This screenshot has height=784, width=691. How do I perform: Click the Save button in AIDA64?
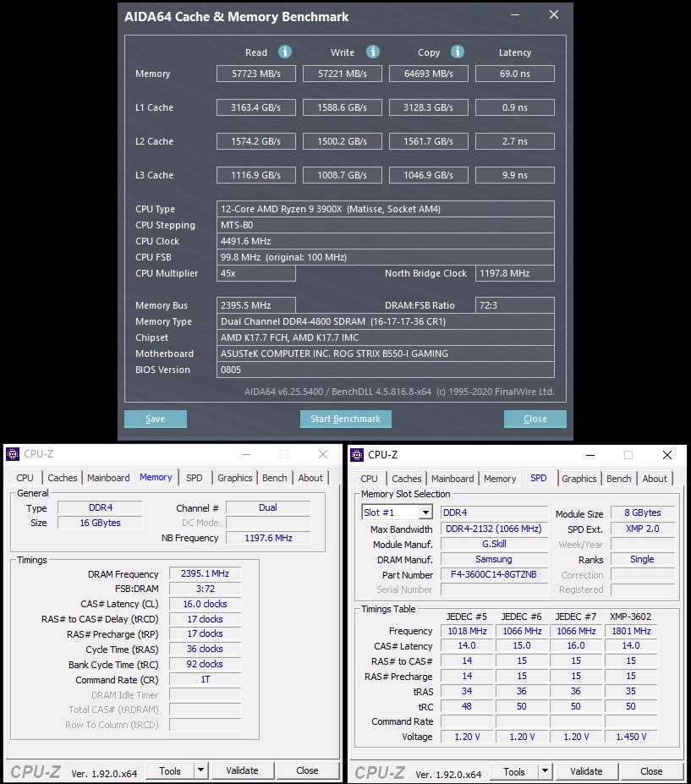click(156, 419)
